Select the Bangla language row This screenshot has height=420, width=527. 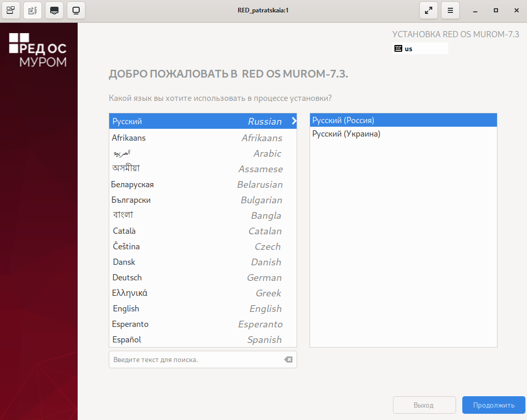[x=202, y=215]
